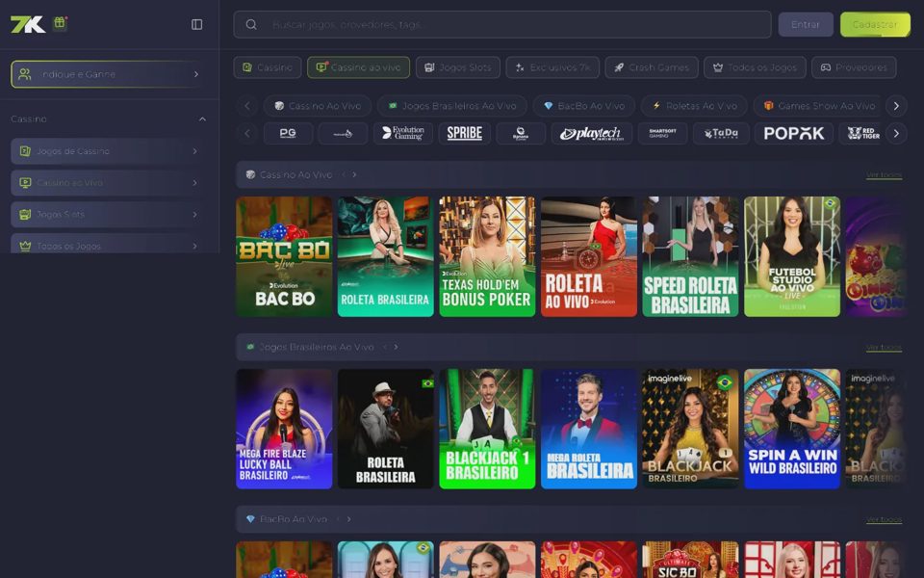Expand Jogos de Cassino sidebar item
This screenshot has width=924, height=578.
coord(110,151)
